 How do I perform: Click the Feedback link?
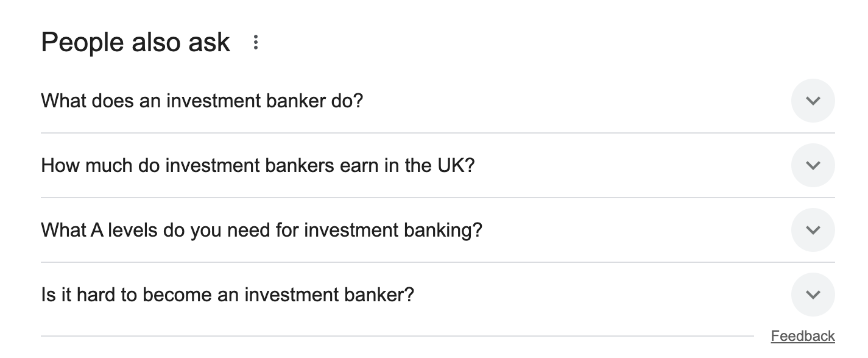(x=802, y=336)
